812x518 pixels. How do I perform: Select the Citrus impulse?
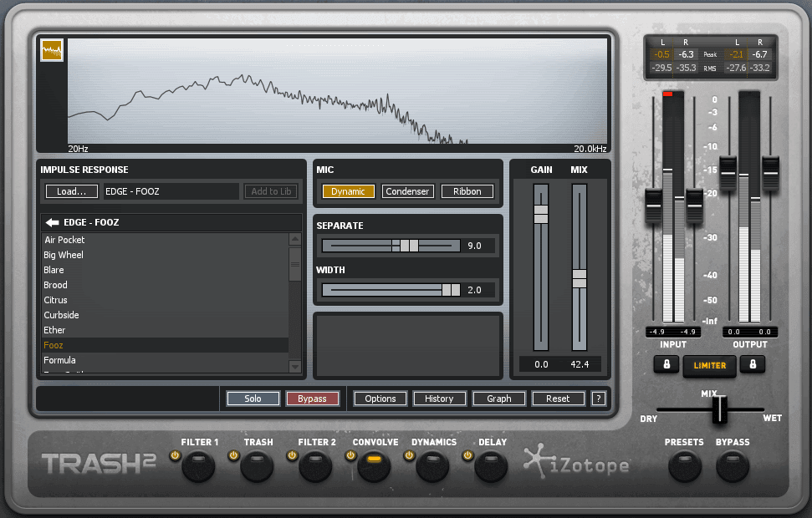click(x=165, y=300)
